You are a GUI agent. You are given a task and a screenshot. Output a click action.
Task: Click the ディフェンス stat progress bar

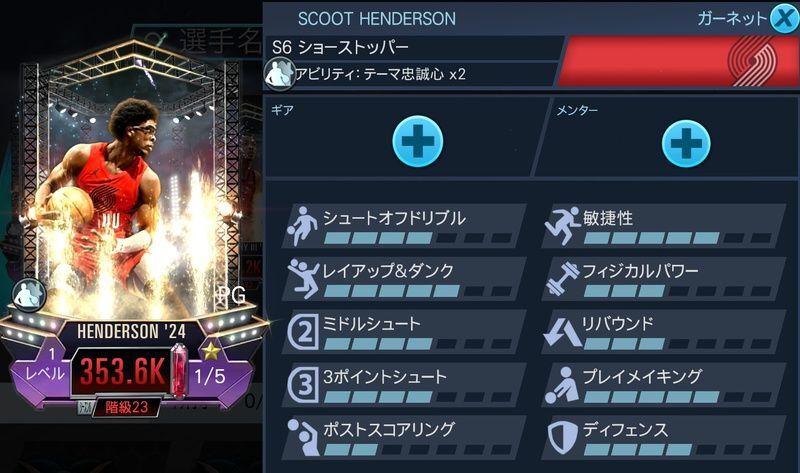point(678,450)
